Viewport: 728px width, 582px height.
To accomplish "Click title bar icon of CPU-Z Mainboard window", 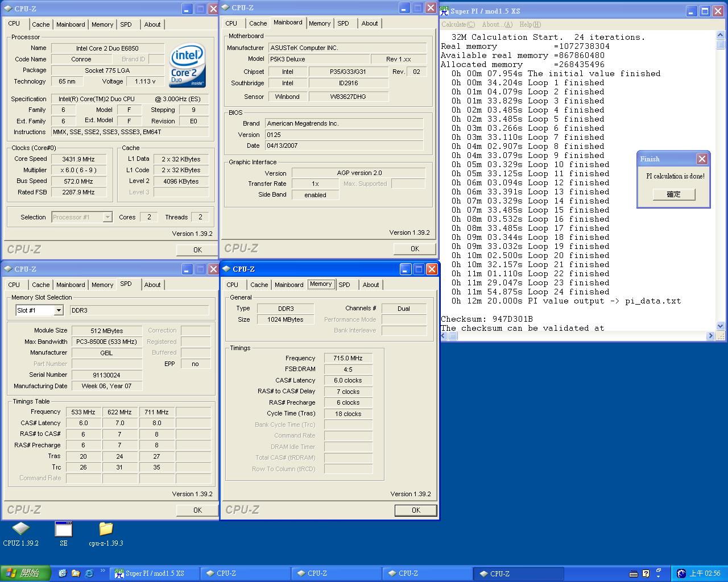I will click(x=225, y=7).
